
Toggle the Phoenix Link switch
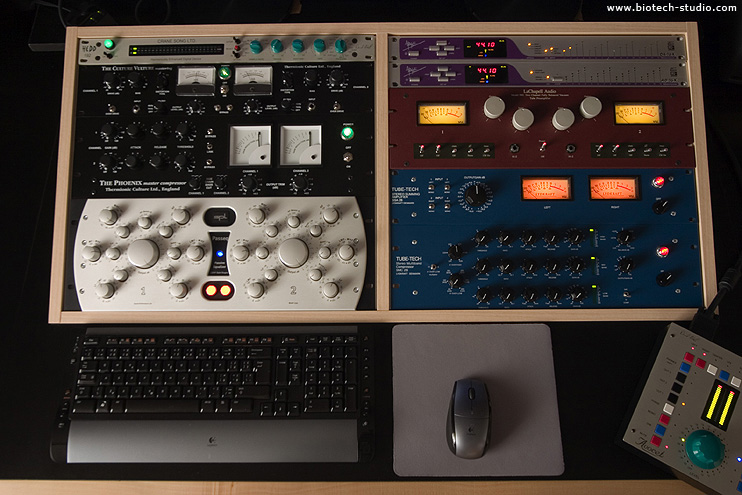click(209, 147)
